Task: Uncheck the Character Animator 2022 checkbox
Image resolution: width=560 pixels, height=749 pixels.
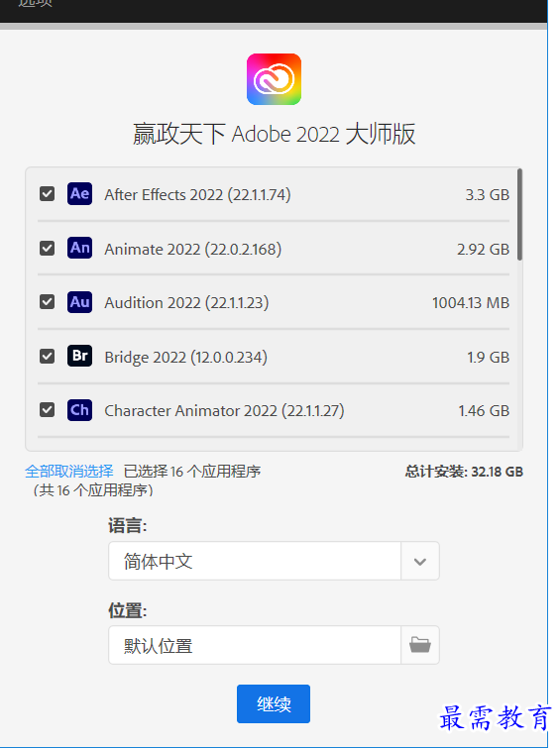Action: pos(47,410)
